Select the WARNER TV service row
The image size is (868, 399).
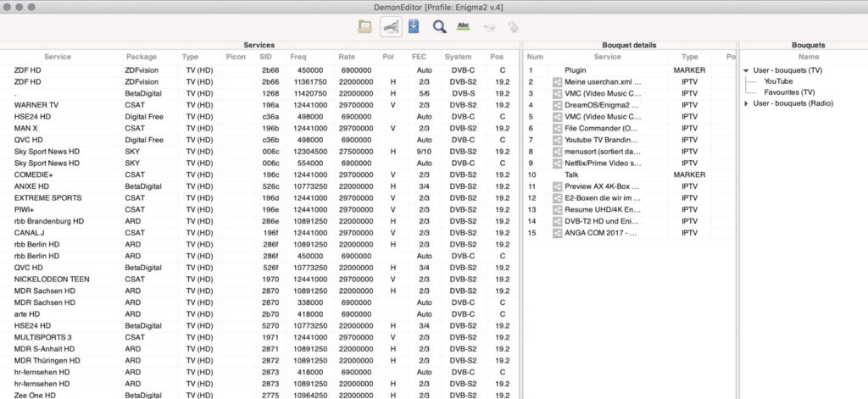pyautogui.click(x=36, y=105)
